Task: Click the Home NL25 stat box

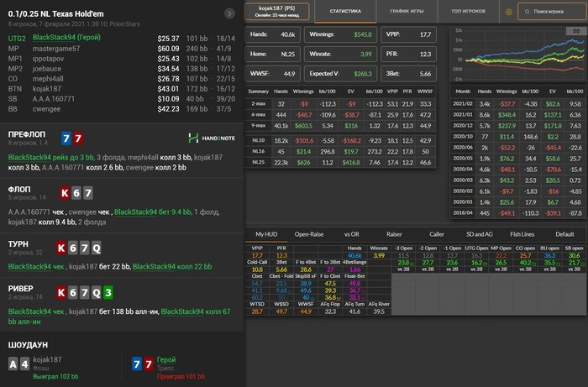Action: click(x=273, y=54)
